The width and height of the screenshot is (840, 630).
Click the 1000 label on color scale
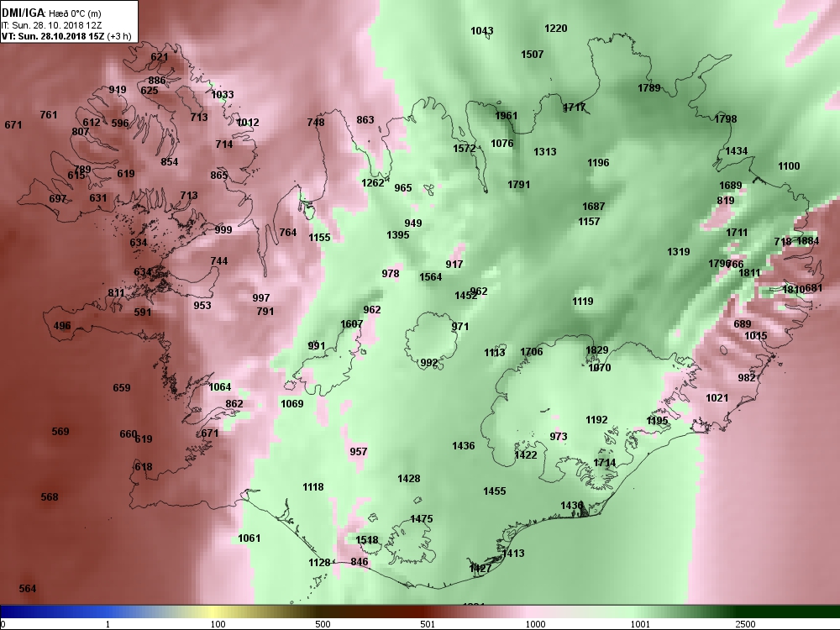pos(535,624)
